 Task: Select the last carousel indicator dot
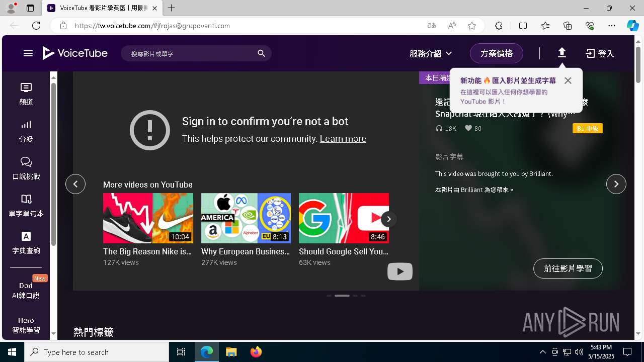[363, 296]
